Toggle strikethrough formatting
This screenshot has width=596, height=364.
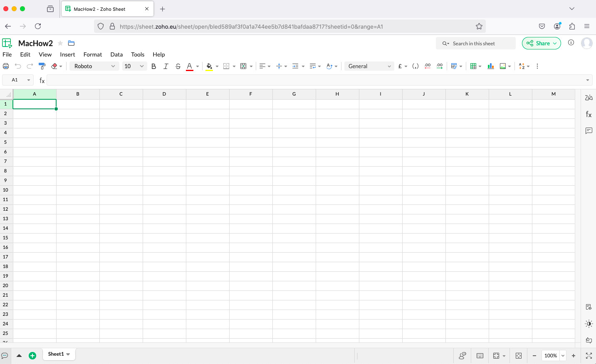(x=178, y=66)
